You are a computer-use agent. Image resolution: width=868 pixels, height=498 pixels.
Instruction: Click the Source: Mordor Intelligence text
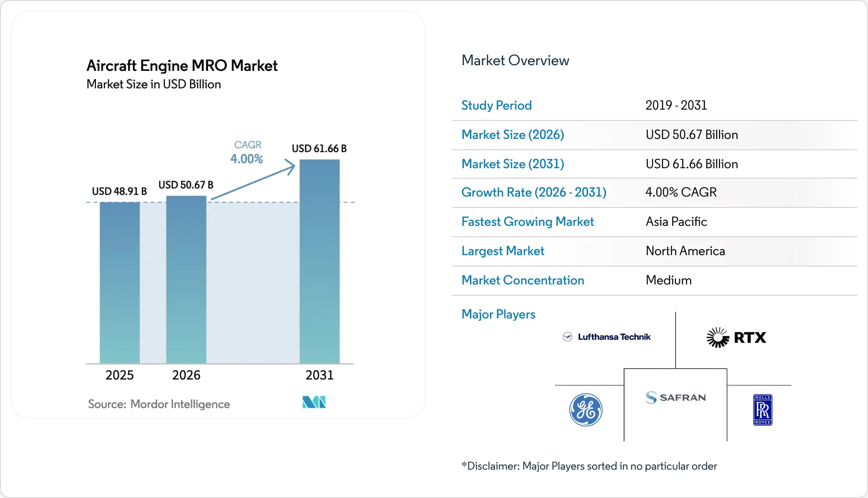click(159, 404)
